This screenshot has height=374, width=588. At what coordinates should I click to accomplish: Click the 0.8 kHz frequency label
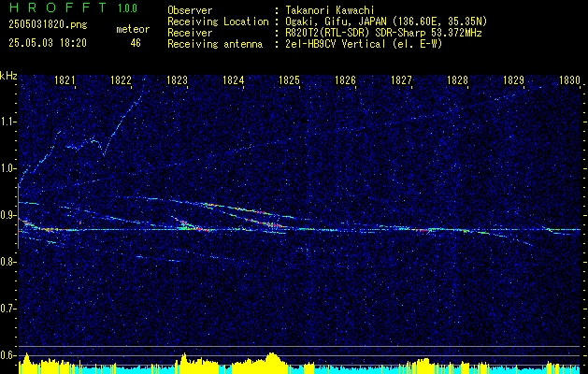[x=7, y=262]
